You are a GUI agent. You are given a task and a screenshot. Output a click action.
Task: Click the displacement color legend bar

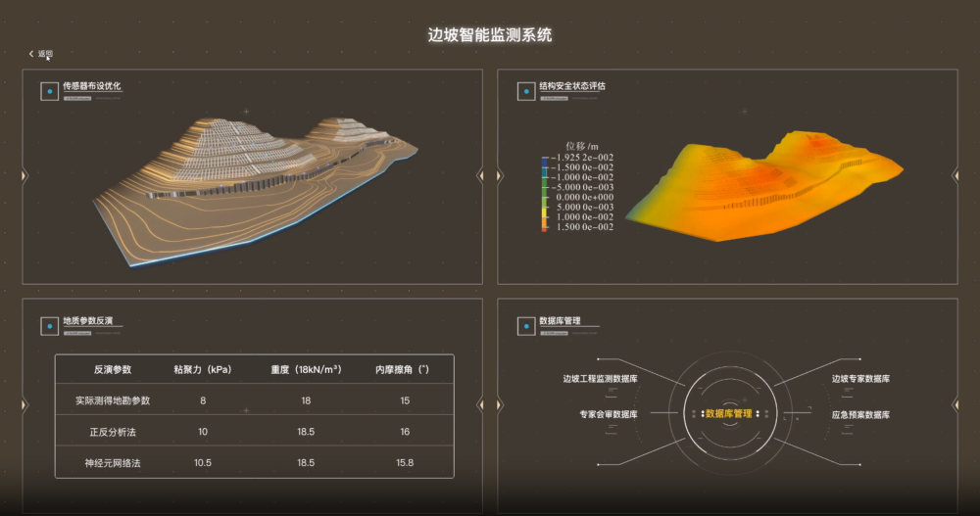pos(545,192)
